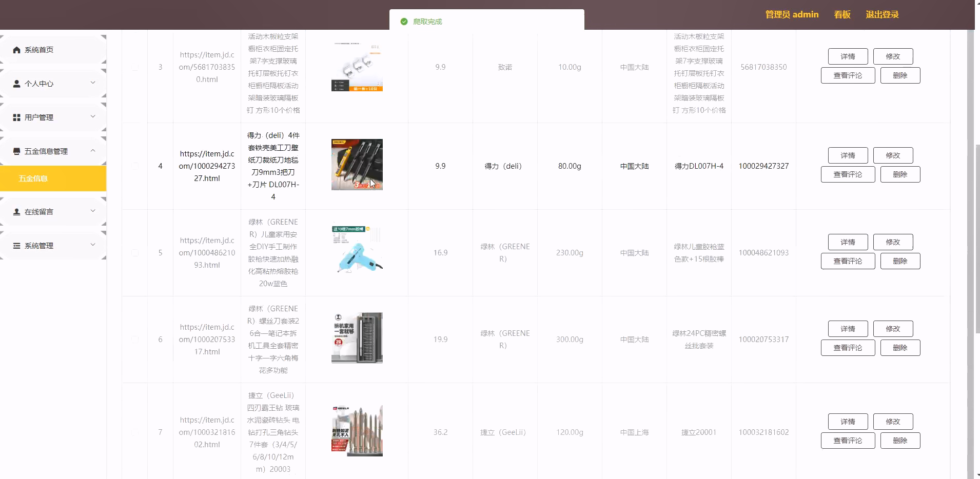Open 详情 for the 得力DL007H-4 row

pyautogui.click(x=847, y=155)
